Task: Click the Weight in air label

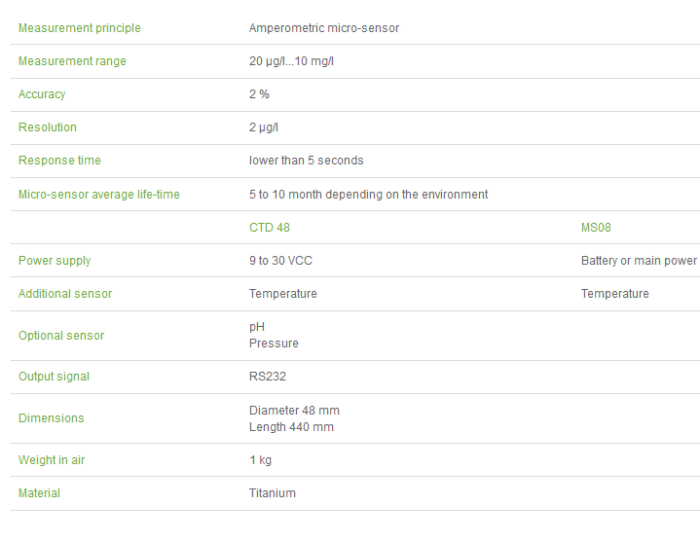Action: [58, 460]
